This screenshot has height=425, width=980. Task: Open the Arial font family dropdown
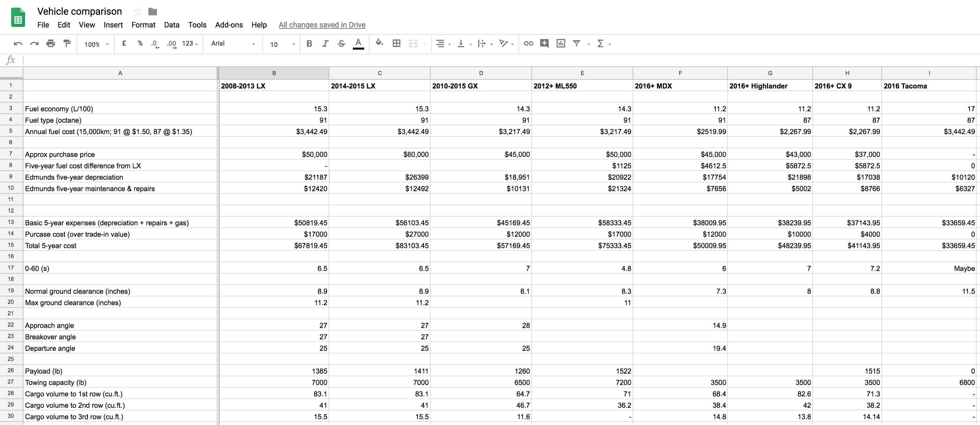[x=233, y=44]
